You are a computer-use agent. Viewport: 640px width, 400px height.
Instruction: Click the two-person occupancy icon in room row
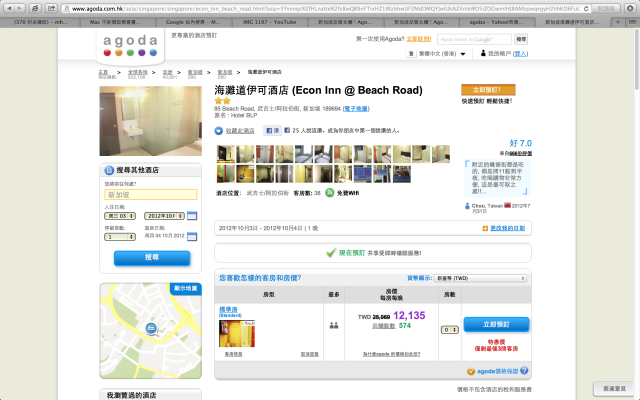(x=334, y=325)
